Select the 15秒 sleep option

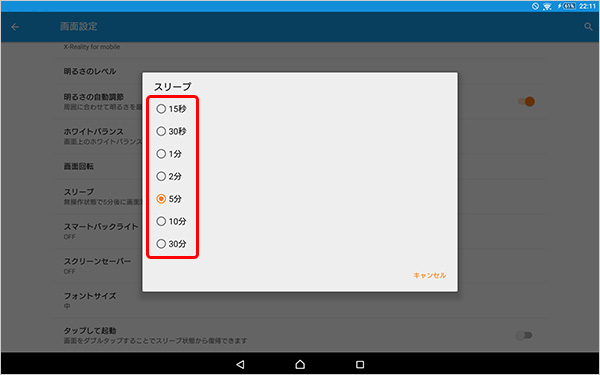coord(171,109)
